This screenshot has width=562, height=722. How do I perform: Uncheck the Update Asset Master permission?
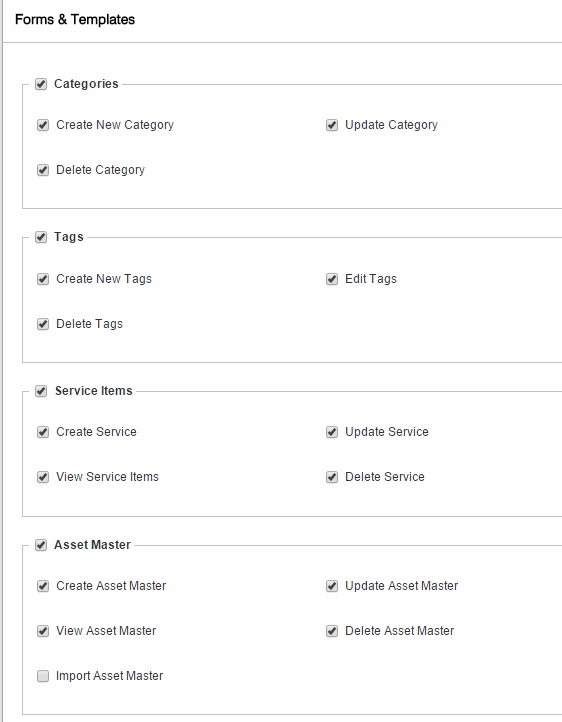(x=332, y=586)
